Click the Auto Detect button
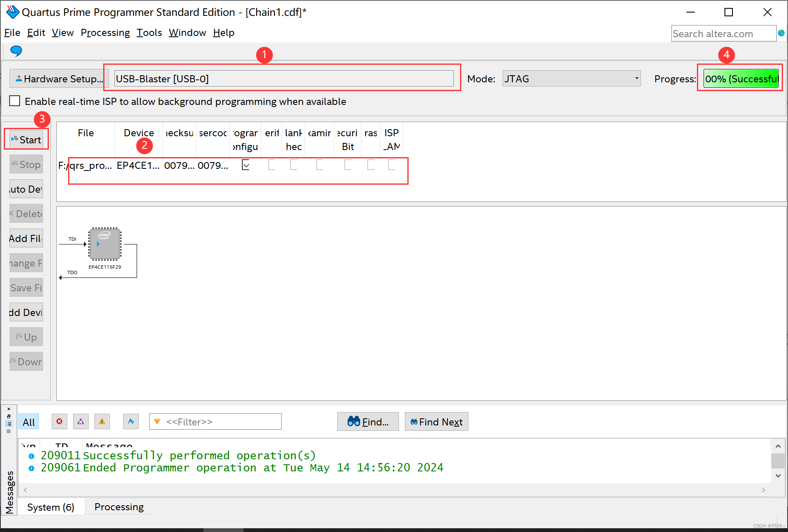Image resolution: width=788 pixels, height=532 pixels. tap(26, 189)
